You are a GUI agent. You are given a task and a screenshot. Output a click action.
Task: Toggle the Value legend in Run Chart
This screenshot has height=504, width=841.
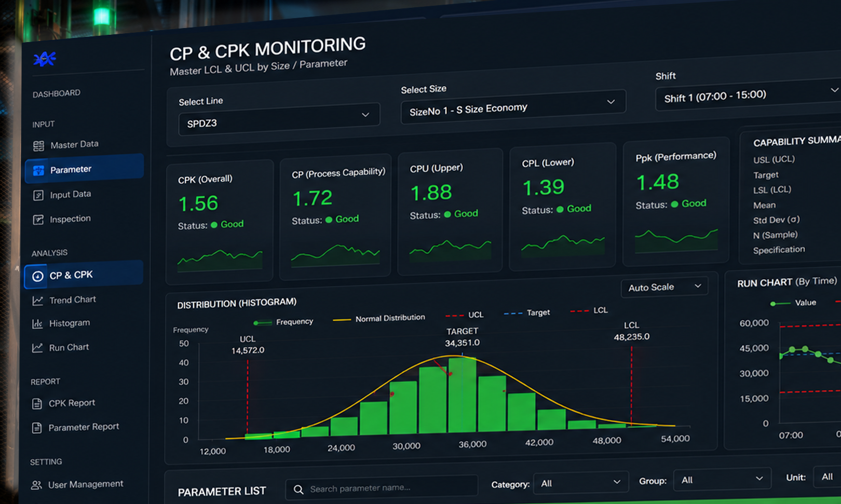click(x=793, y=303)
